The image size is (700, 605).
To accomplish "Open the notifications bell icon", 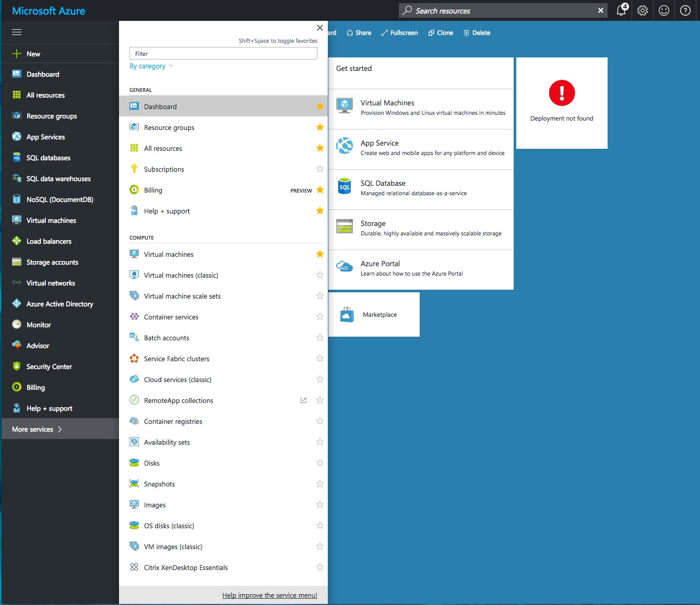I will coord(621,10).
